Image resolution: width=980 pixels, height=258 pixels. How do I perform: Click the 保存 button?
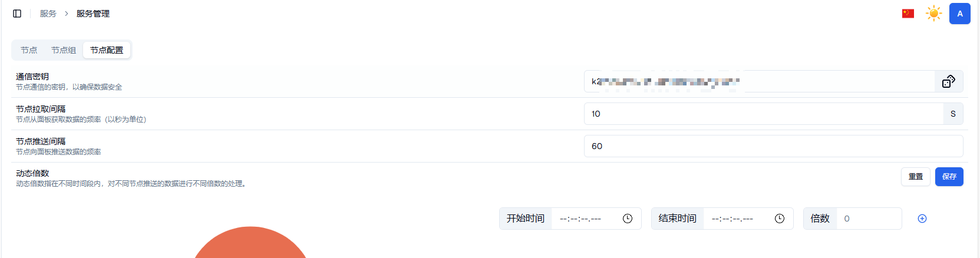click(x=949, y=177)
